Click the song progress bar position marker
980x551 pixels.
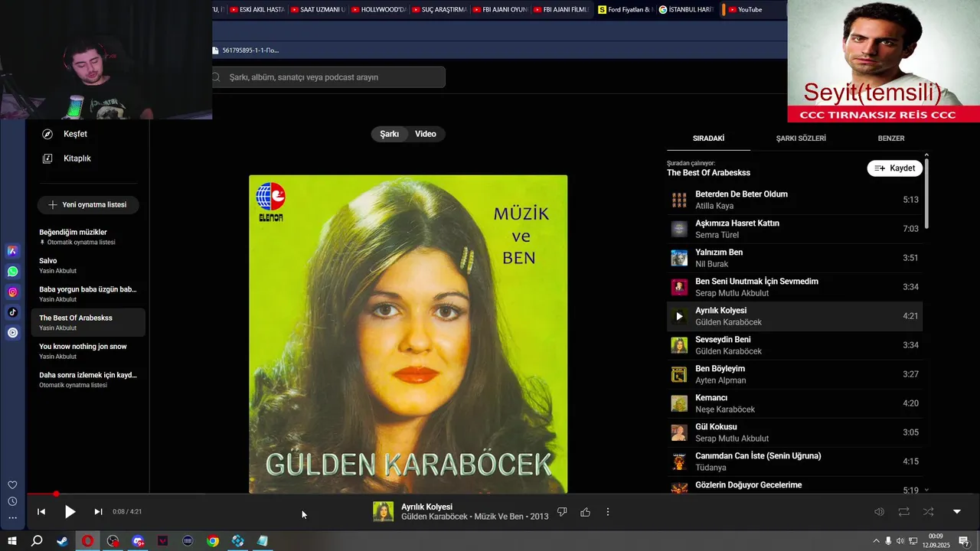click(56, 494)
